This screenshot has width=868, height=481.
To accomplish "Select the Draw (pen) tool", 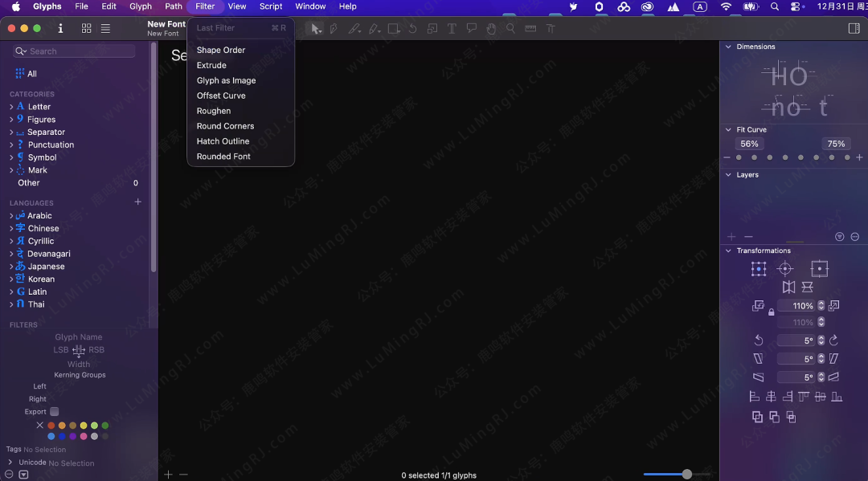I will (x=334, y=29).
